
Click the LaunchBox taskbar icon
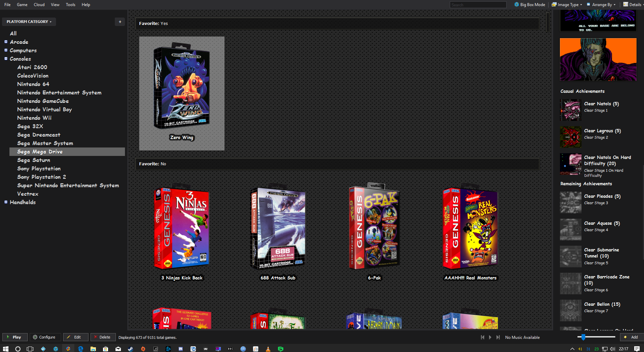tap(68, 349)
